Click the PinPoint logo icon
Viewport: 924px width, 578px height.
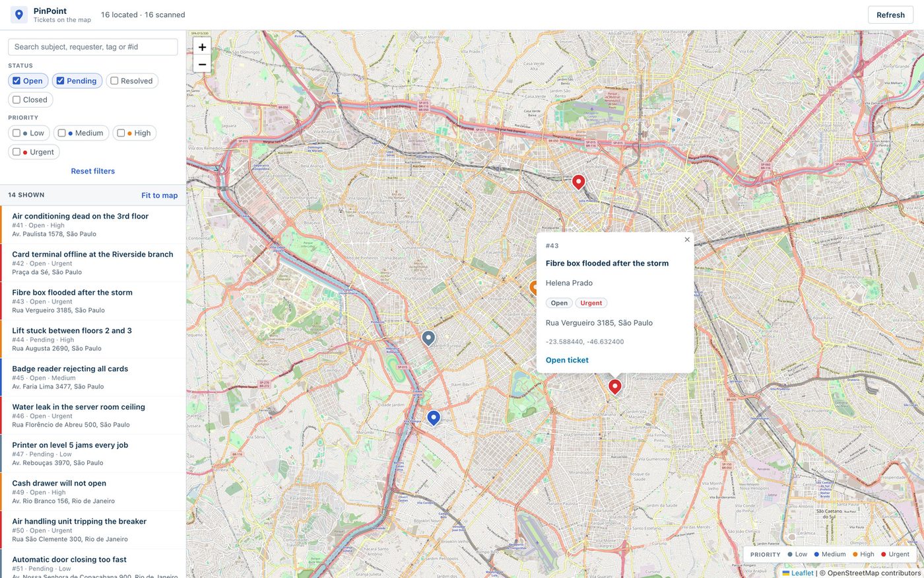pyautogui.click(x=19, y=15)
